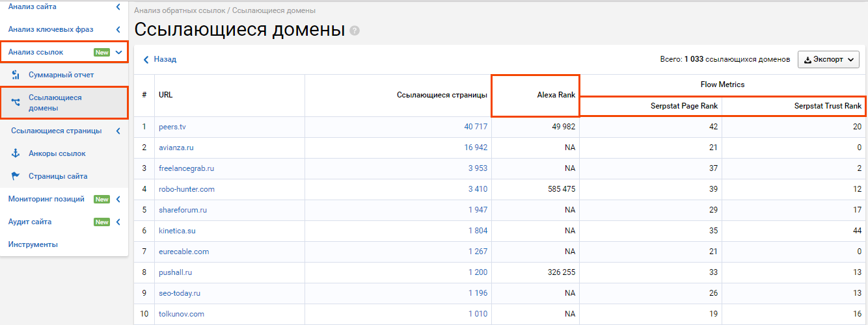Sort by Serpstat Trust Rank header
Screen dimensions: 868x325
click(828, 106)
